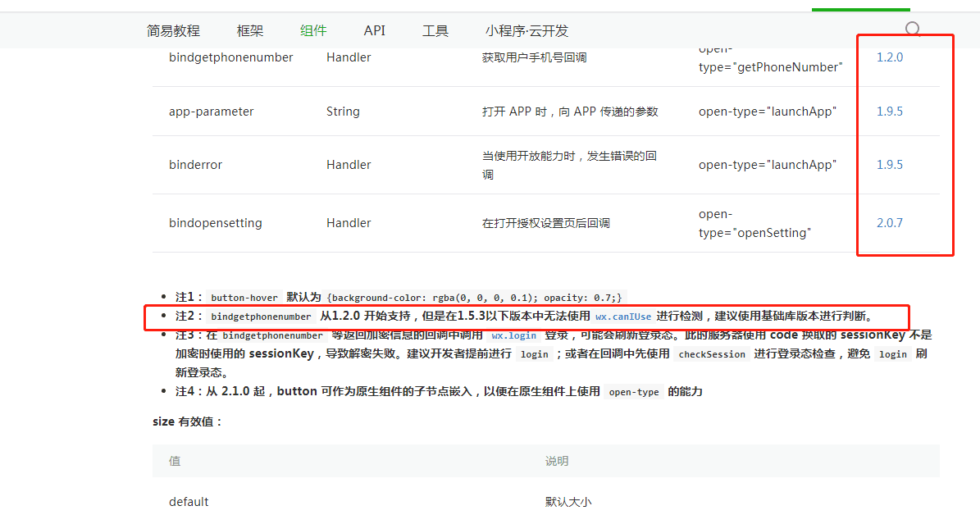Screen dimensions: 980x515
Task: Click the String type cell
Action: 343,112
